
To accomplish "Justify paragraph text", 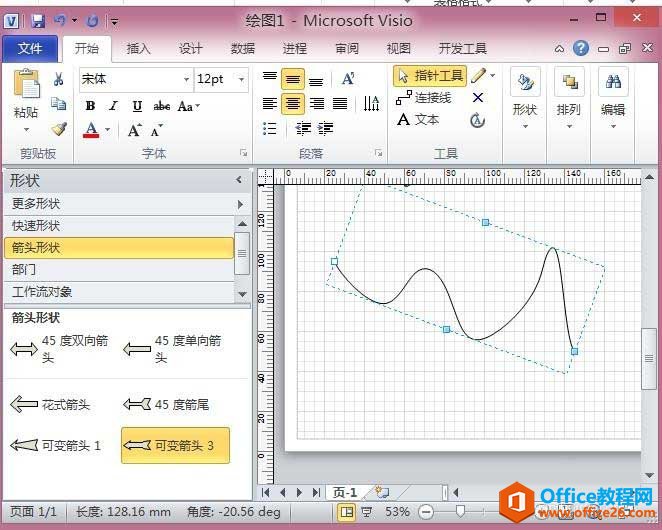I will pyautogui.click(x=340, y=103).
